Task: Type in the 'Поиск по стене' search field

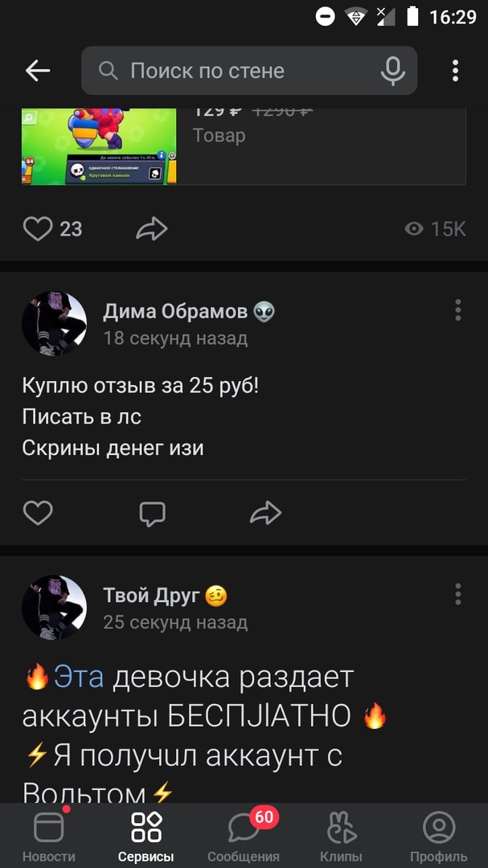Action: click(x=241, y=71)
